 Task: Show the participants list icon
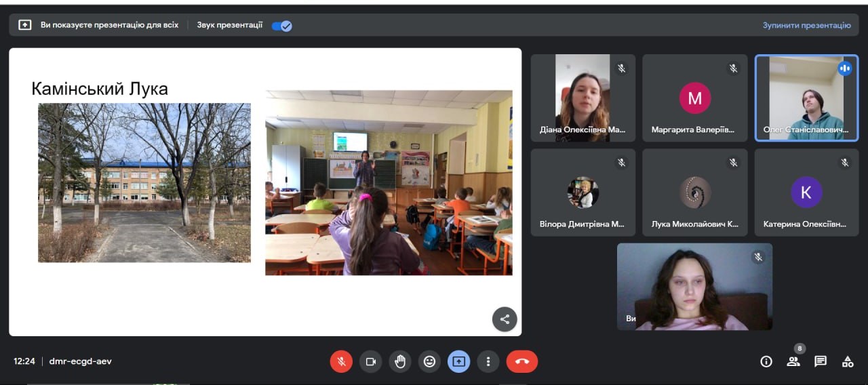point(793,361)
